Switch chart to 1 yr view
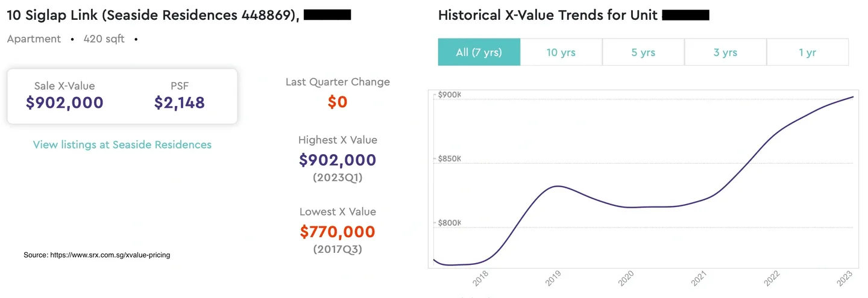Image resolution: width=868 pixels, height=298 pixels. [807, 52]
